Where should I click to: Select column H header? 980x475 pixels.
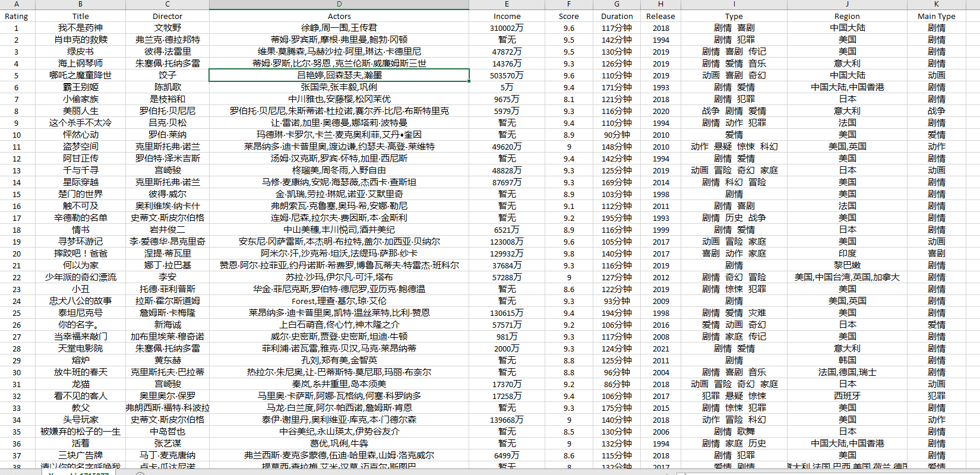point(660,4)
